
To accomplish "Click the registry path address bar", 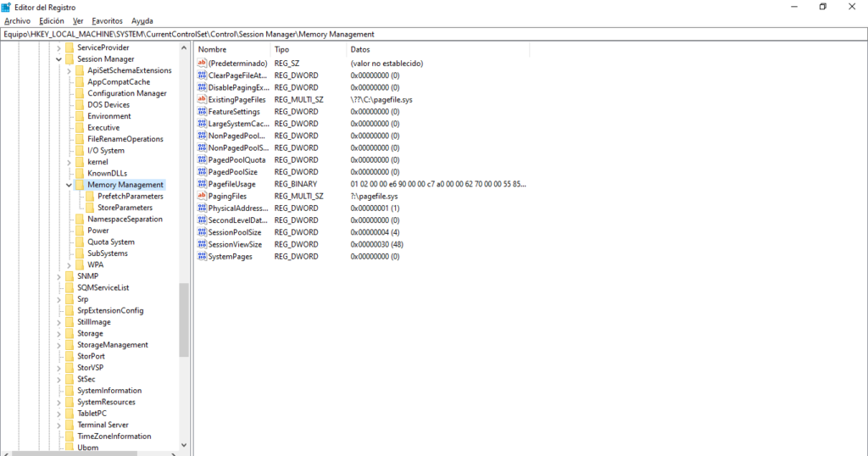I will click(424, 34).
